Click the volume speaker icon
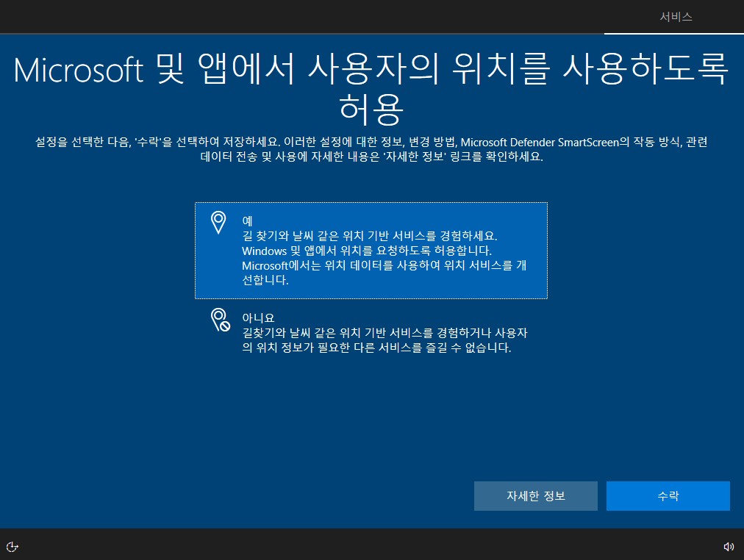Screen dimensions: 744x560 coord(729,547)
